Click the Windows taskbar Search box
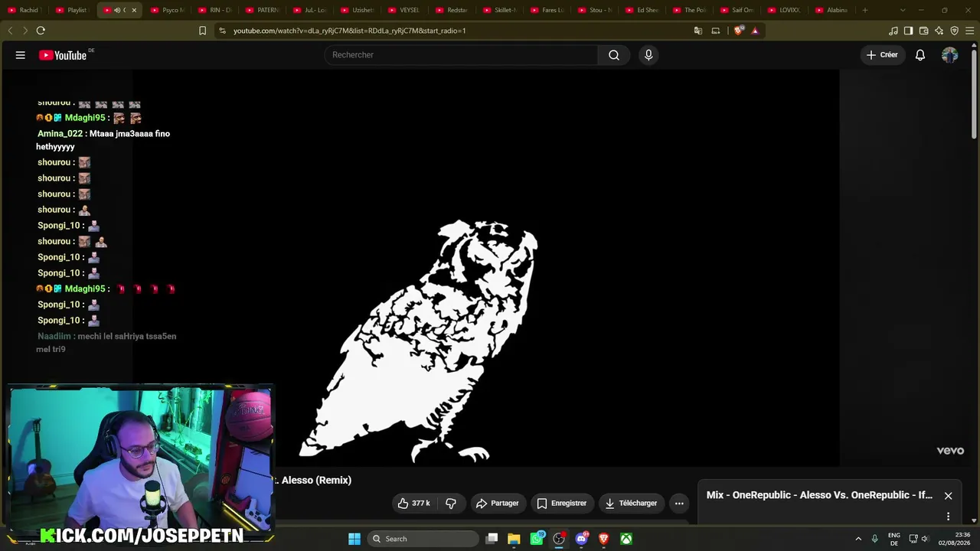This screenshot has width=980, height=551. coord(423,539)
